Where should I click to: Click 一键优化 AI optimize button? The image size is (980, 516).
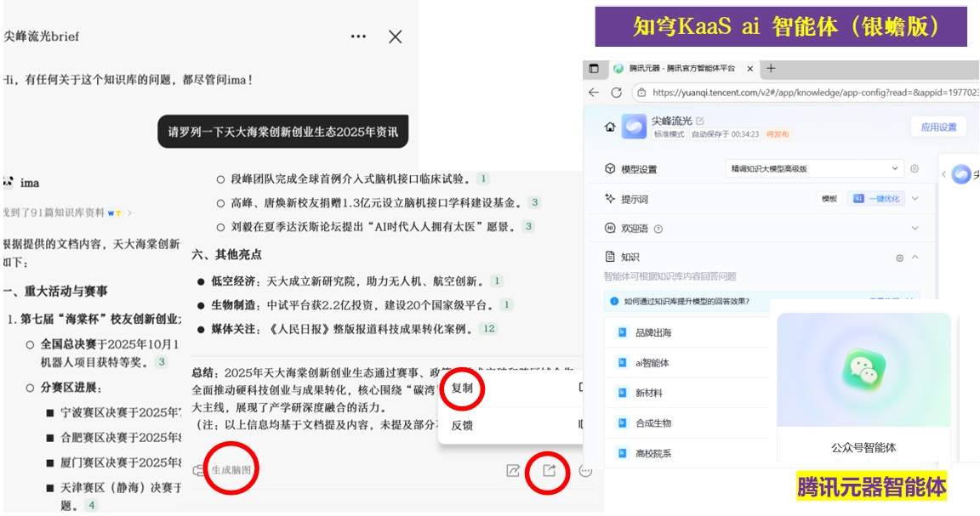876,199
